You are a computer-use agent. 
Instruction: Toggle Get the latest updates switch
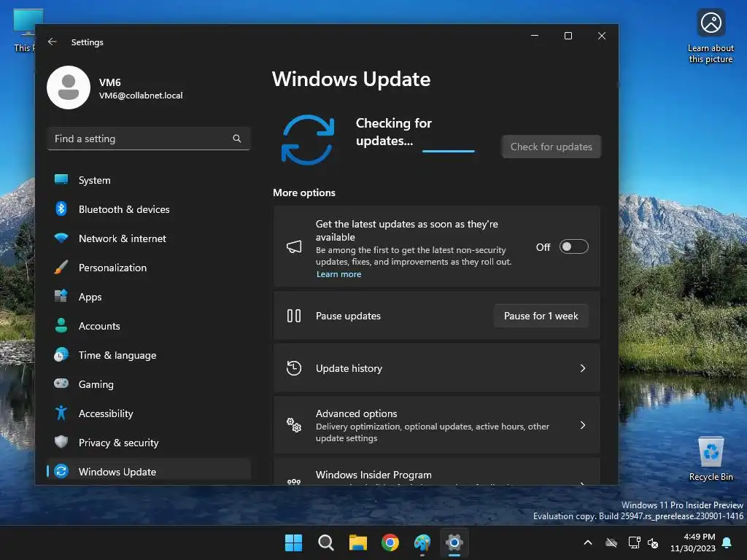(573, 246)
